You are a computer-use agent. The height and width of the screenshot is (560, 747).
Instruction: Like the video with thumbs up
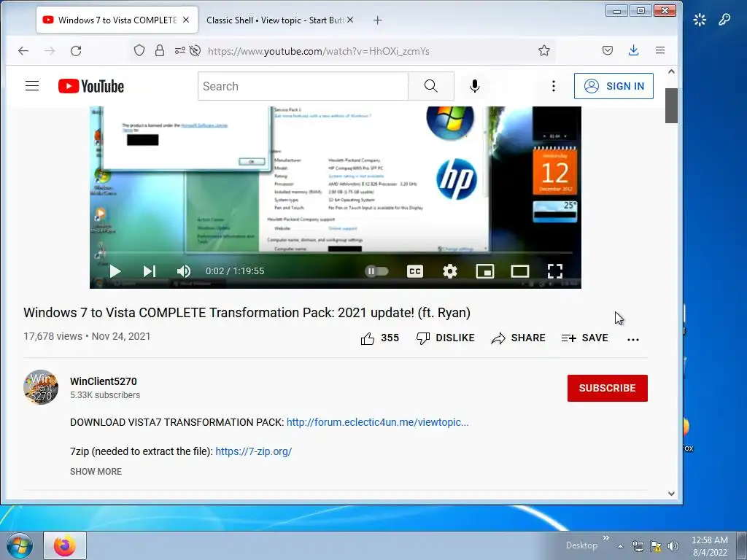tap(379, 338)
